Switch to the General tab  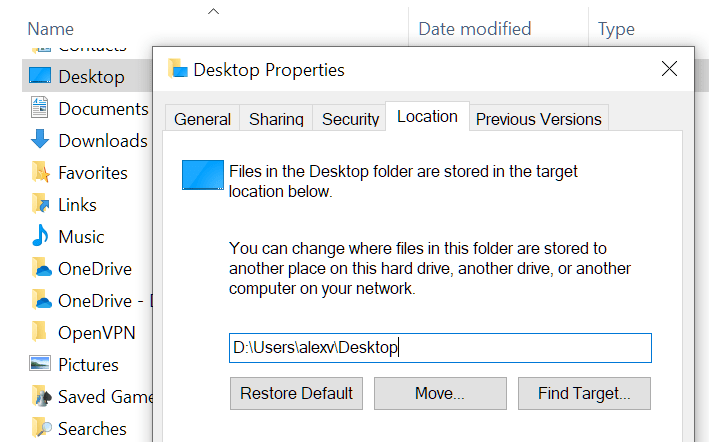(x=202, y=119)
